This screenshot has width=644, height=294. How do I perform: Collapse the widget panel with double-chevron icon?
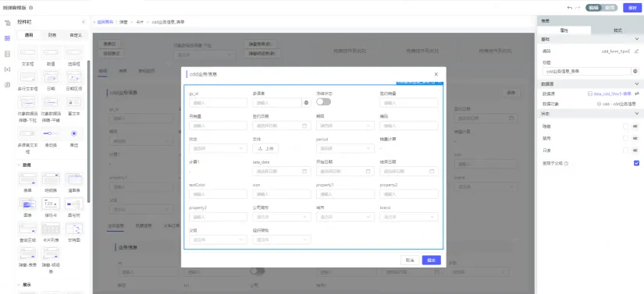(x=84, y=22)
